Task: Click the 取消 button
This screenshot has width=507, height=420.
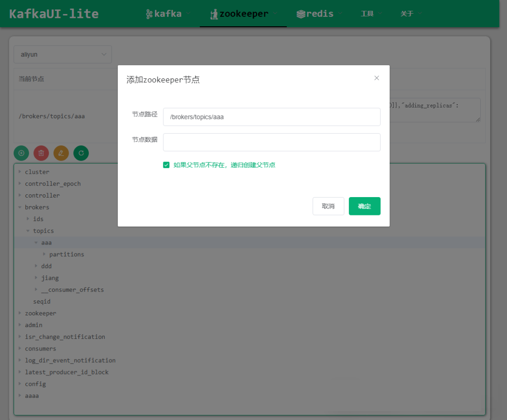Action: click(x=328, y=206)
